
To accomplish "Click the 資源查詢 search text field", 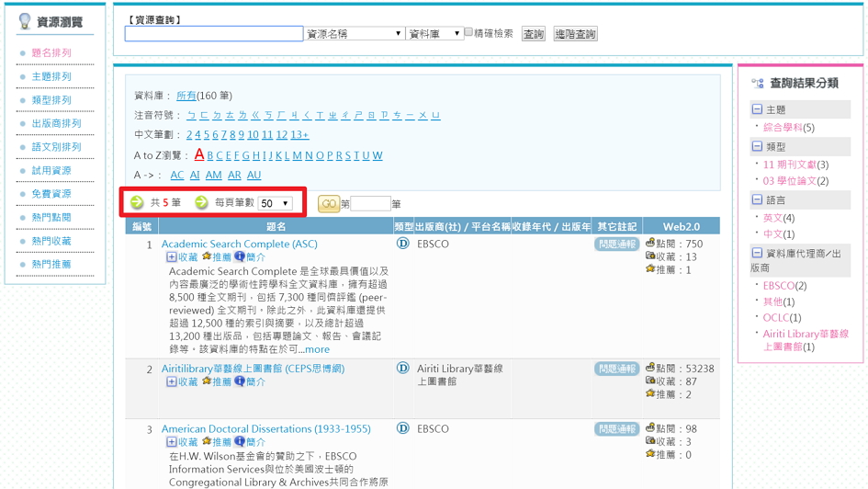I will [x=214, y=34].
